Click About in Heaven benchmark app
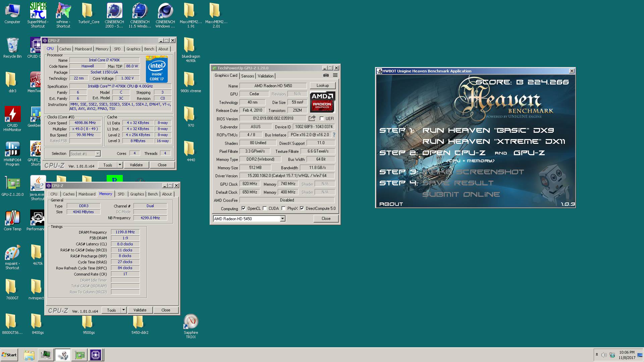Image resolution: width=644 pixels, height=362 pixels. [x=391, y=204]
